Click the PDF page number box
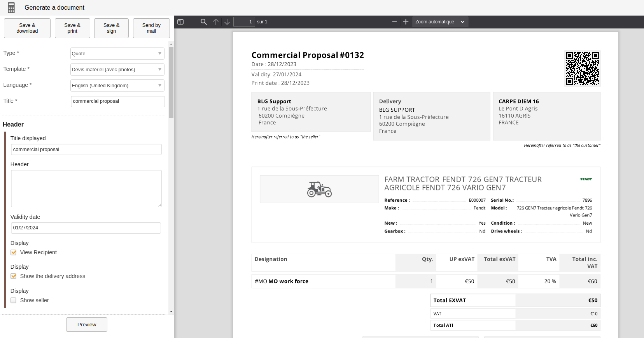 click(x=244, y=22)
